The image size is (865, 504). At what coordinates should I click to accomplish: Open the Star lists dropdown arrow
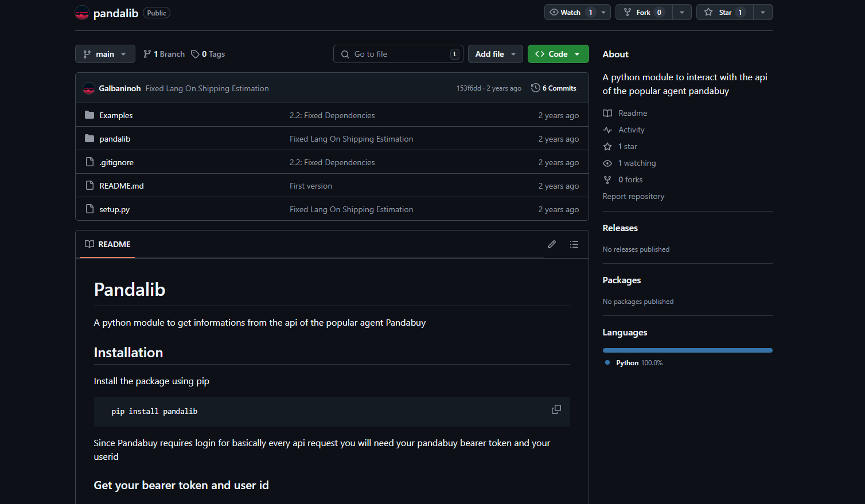tap(762, 12)
